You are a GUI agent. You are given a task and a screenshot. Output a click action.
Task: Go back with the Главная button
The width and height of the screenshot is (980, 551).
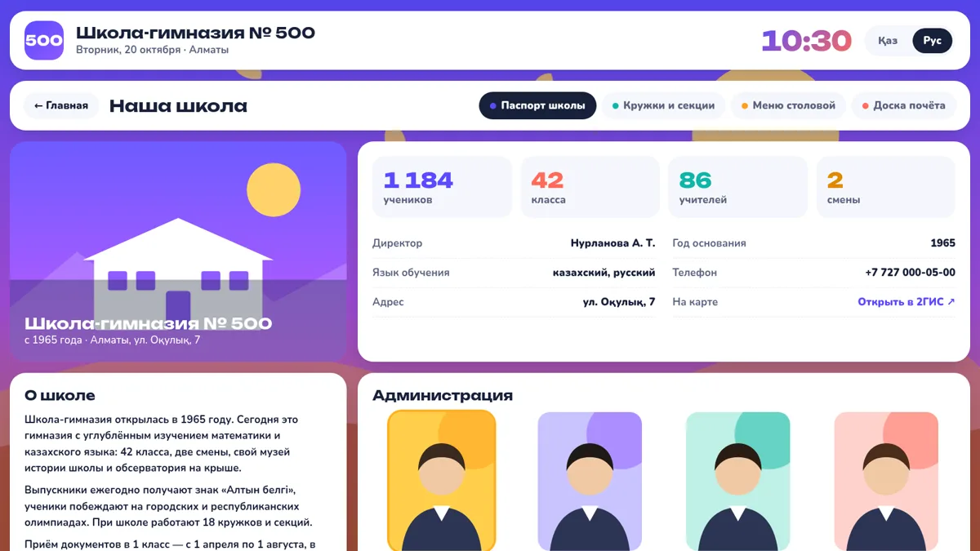[x=61, y=105]
